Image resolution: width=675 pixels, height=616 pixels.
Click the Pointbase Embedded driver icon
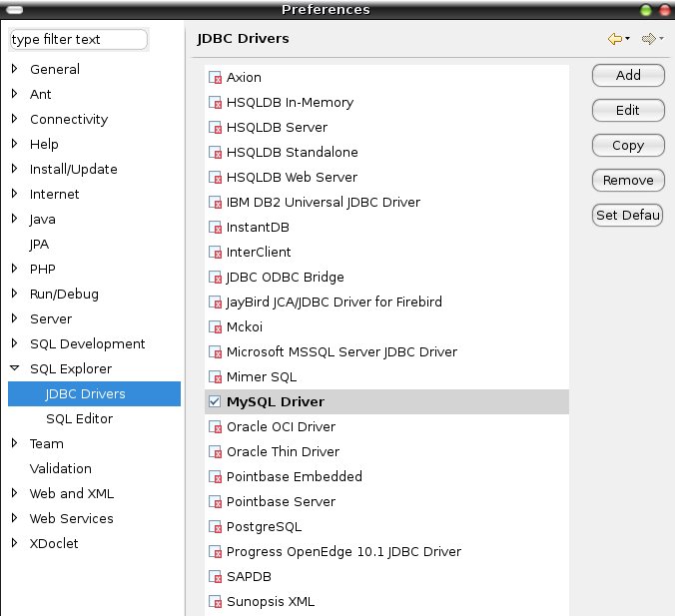coord(215,477)
